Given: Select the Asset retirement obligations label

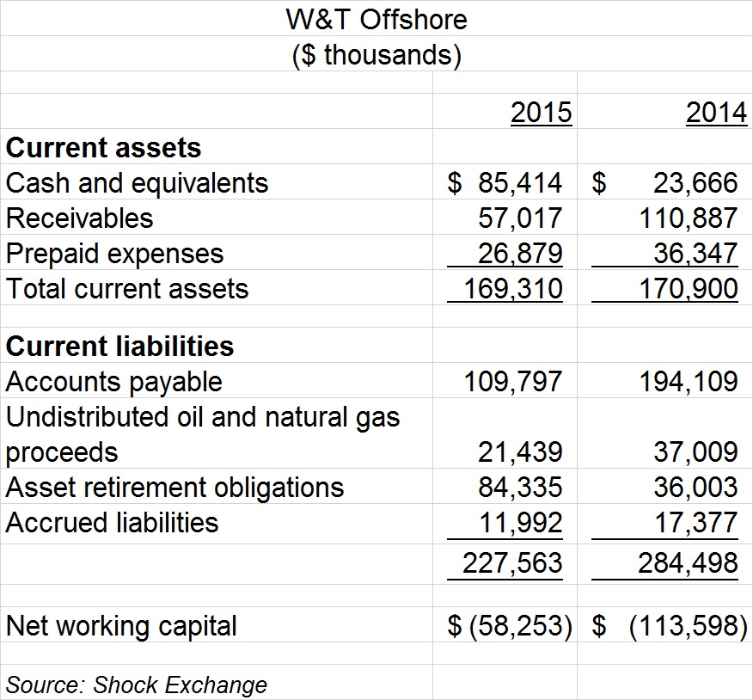Looking at the screenshot, I should click(x=174, y=488).
